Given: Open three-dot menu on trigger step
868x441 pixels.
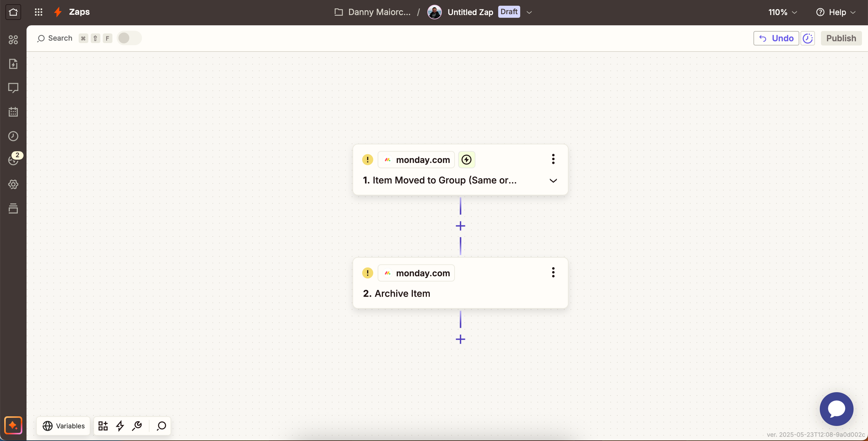Looking at the screenshot, I should pyautogui.click(x=553, y=159).
